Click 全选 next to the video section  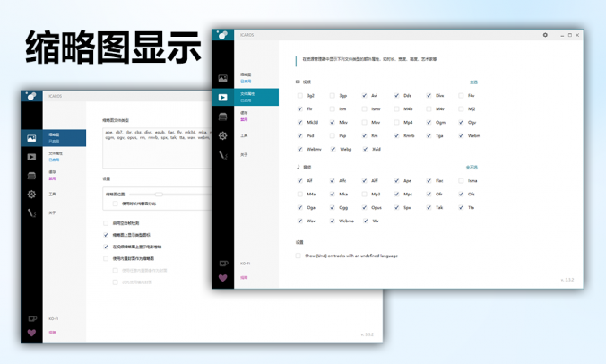pyautogui.click(x=473, y=82)
